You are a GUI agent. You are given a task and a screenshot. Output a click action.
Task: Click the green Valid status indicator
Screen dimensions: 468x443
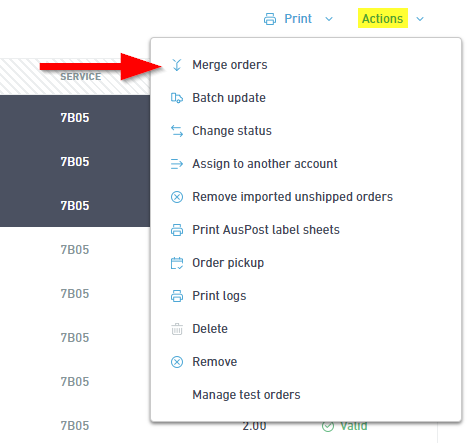[x=345, y=426]
